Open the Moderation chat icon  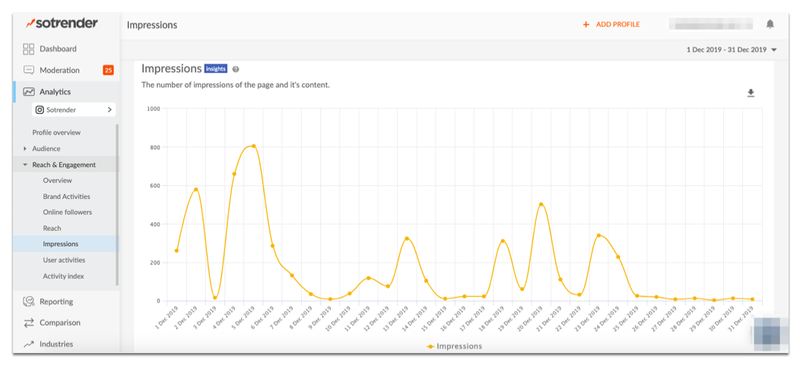[29, 70]
